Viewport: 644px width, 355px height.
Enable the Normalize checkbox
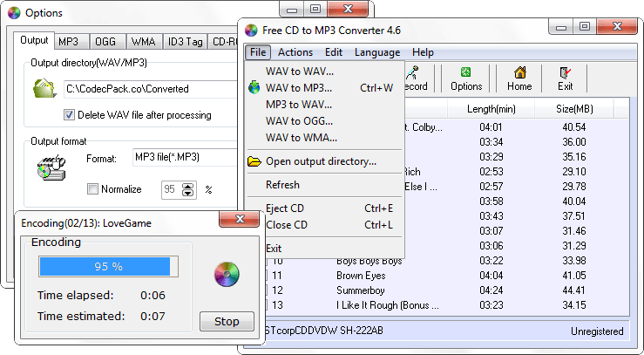tap(92, 189)
